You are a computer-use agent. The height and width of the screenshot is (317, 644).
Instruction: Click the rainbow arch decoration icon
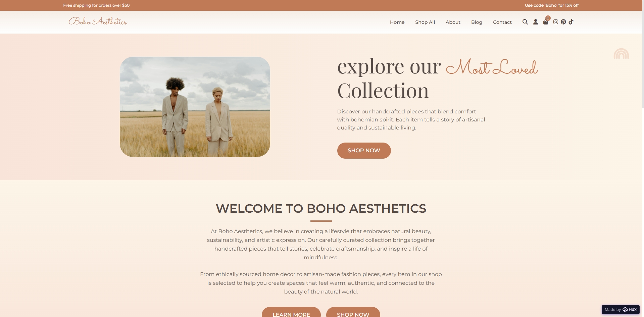621,54
